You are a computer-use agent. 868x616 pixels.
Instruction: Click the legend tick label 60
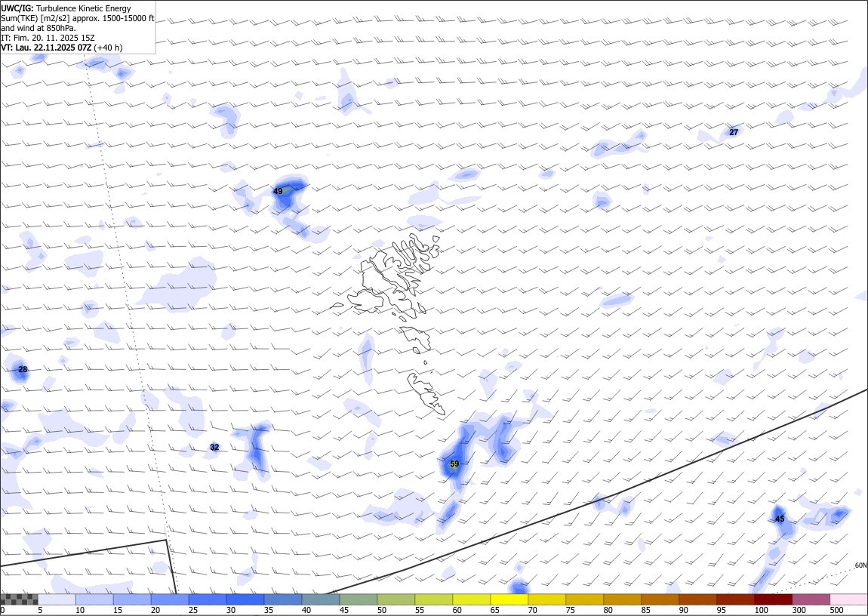457,611
